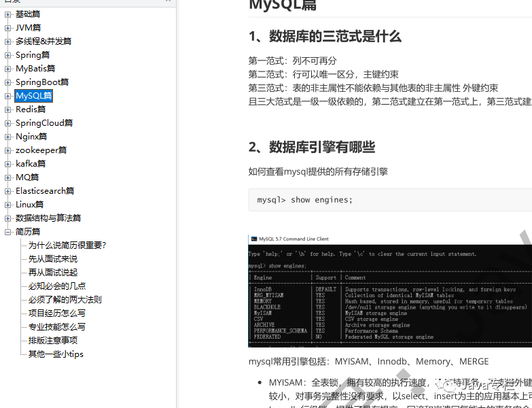This screenshot has height=408, width=532.
Task: Open 为什么说简历很重要? outline entry
Action: coord(67,245)
